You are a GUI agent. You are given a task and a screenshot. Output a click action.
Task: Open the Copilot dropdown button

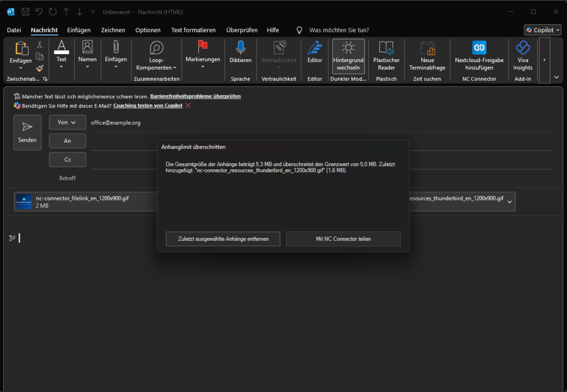click(x=543, y=30)
